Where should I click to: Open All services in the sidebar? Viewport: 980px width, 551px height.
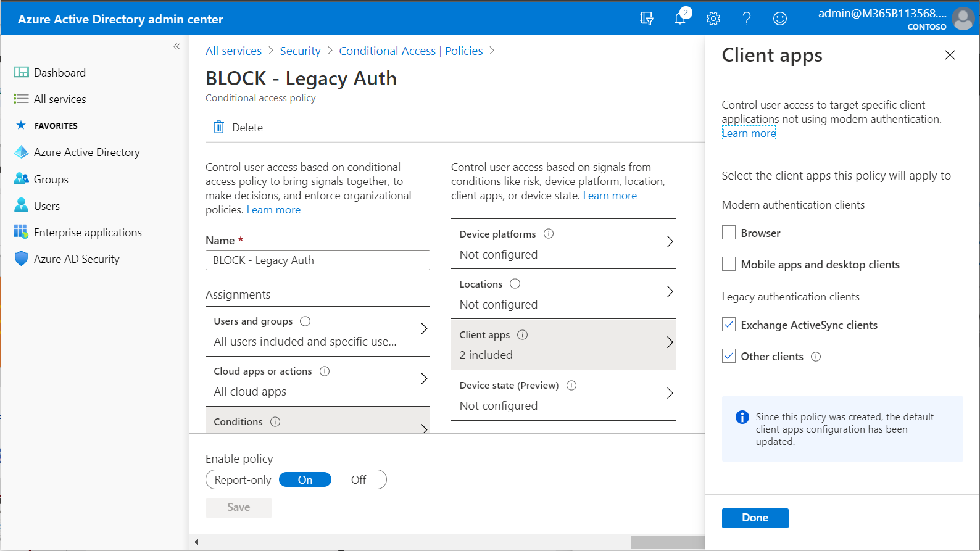tap(60, 99)
